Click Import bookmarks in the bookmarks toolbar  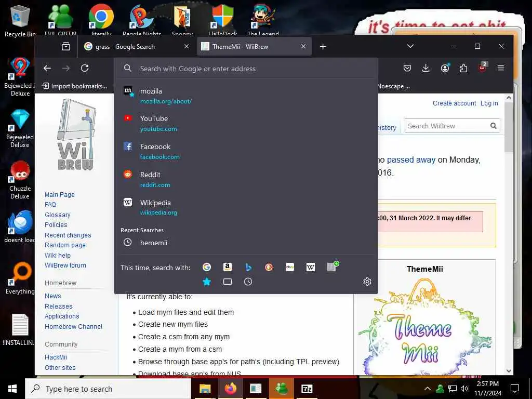coord(74,86)
